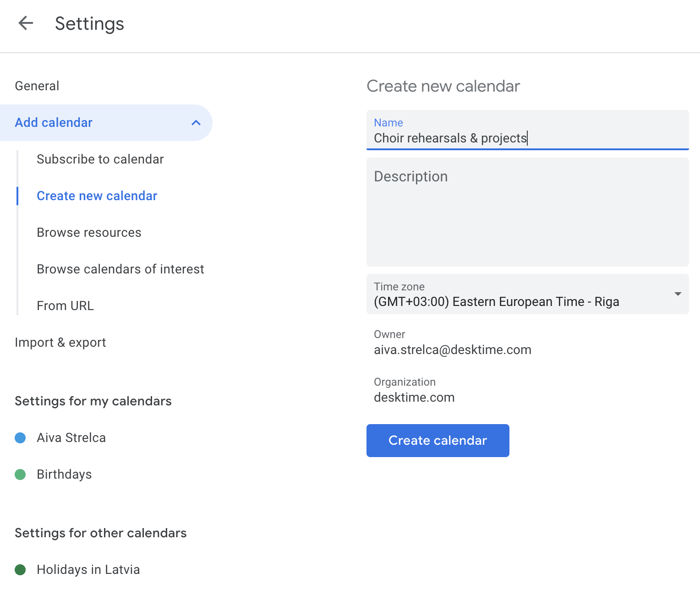Click the green Birthdays color dot
The width and height of the screenshot is (700, 600).
tap(20, 475)
